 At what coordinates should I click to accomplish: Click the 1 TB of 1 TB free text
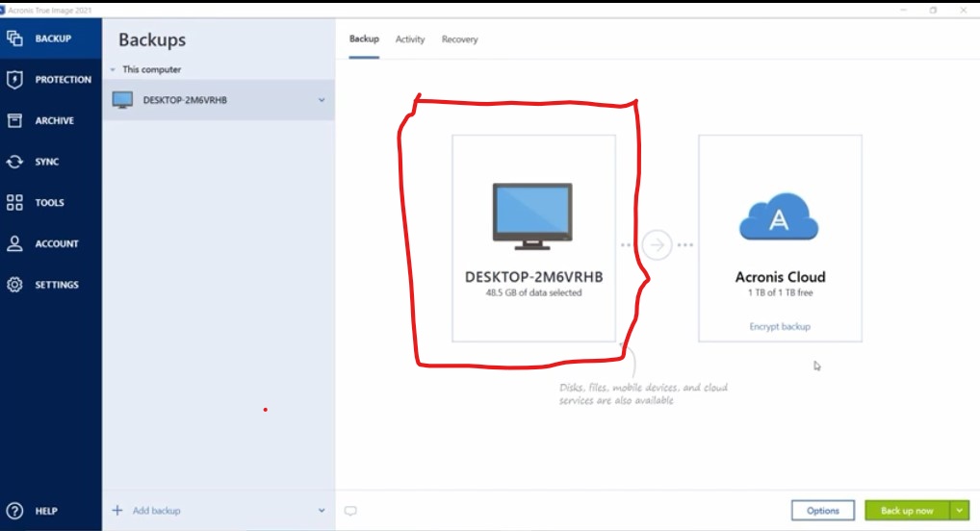pos(780,292)
